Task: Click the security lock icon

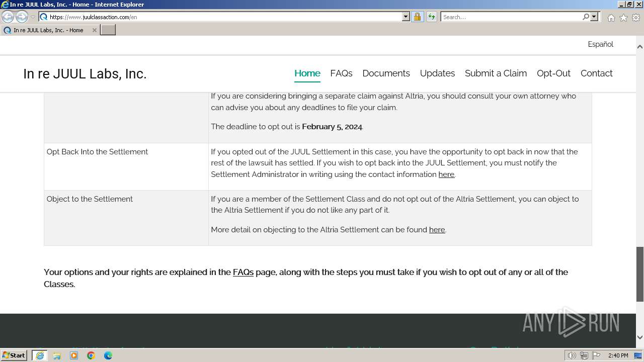Action: pos(417,17)
